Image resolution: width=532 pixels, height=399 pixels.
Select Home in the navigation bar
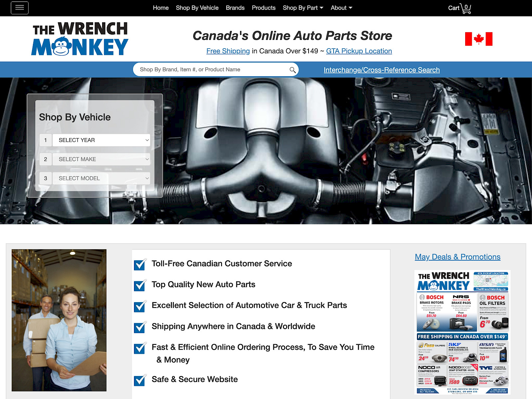tap(161, 8)
